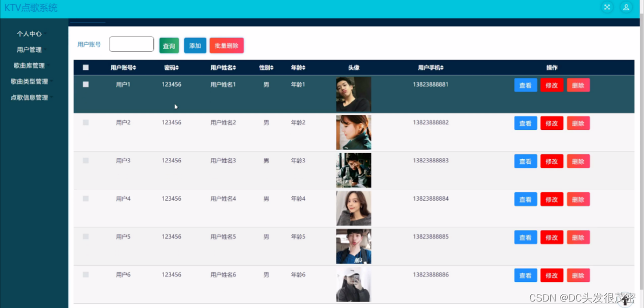
Task: Click the fullscreen icon in the top bar
Action: [x=607, y=7]
